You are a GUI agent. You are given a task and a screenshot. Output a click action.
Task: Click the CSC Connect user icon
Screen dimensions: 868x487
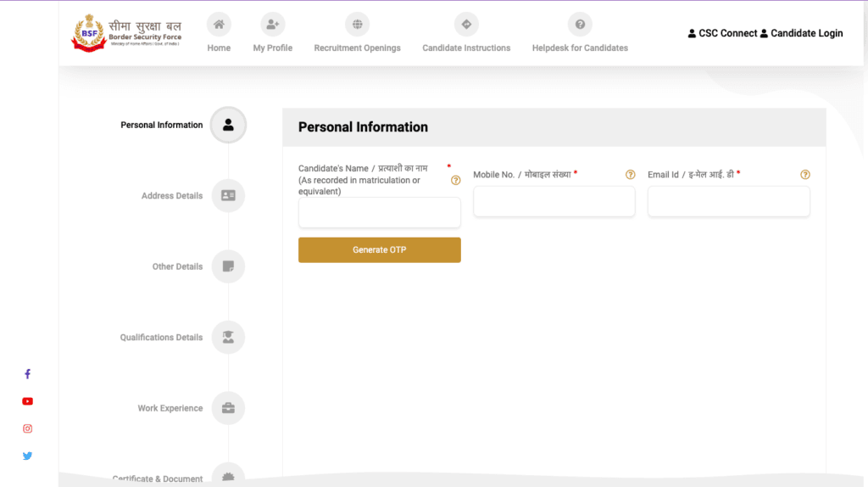692,33
